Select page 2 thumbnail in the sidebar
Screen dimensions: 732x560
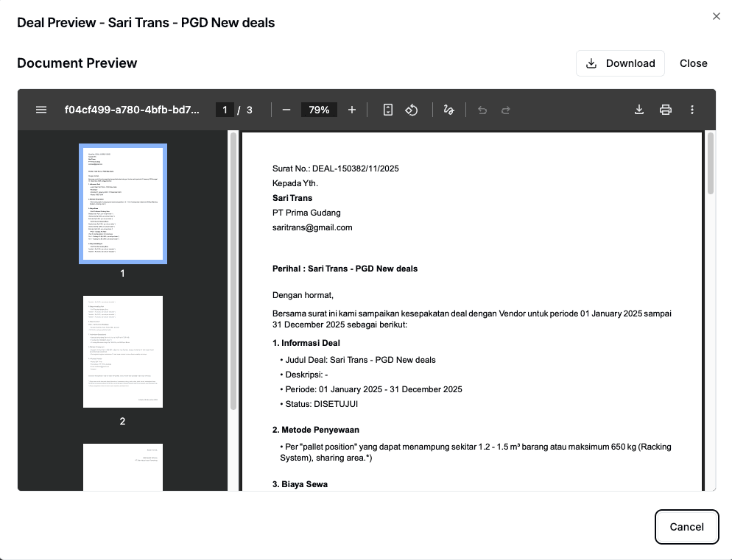point(122,351)
